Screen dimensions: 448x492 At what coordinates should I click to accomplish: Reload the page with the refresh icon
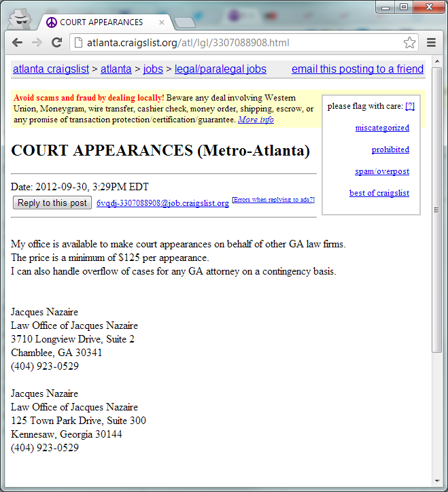pos(57,43)
